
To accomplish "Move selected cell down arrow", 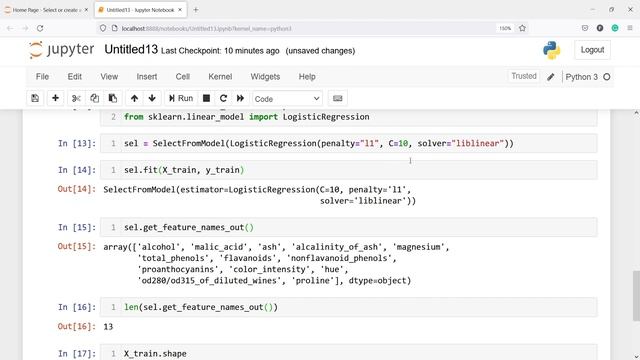I will pos(152,98).
